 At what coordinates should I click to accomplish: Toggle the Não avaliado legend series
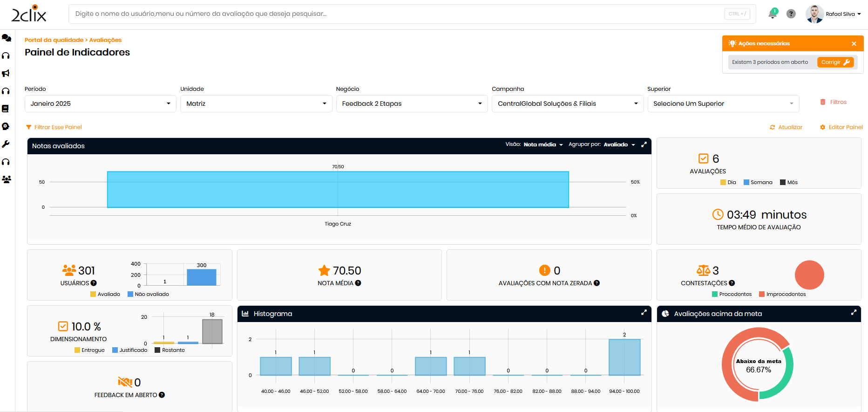[x=148, y=294]
